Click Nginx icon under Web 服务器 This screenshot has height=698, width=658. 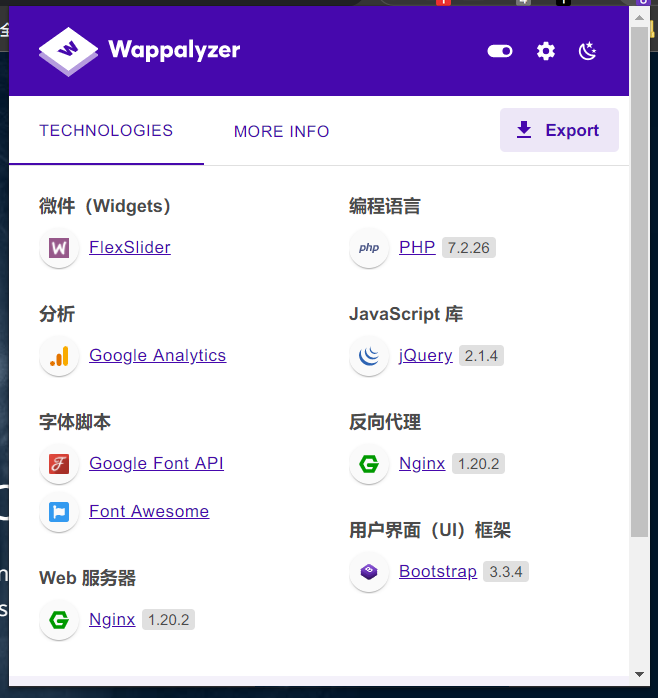coord(59,620)
